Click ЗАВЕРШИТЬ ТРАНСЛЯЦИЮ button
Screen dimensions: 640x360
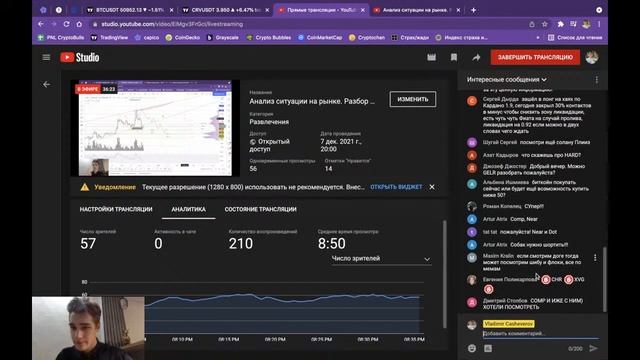[x=535, y=58]
